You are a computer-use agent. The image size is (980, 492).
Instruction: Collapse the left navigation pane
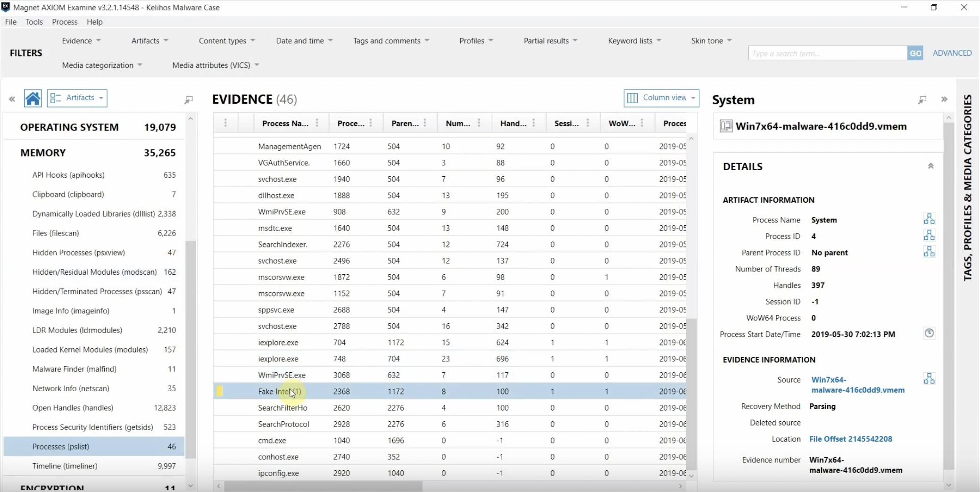click(12, 99)
